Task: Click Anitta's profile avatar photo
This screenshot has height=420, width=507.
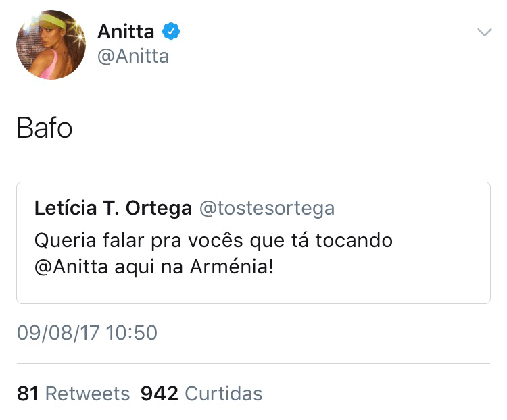Action: [51, 45]
